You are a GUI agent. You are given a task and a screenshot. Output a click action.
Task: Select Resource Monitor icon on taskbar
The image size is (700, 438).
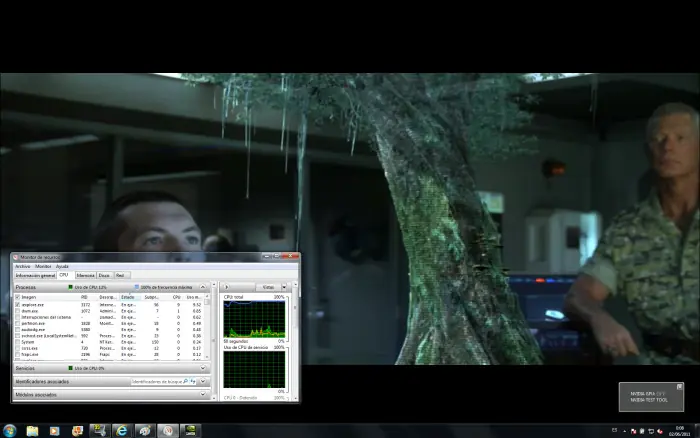point(167,431)
